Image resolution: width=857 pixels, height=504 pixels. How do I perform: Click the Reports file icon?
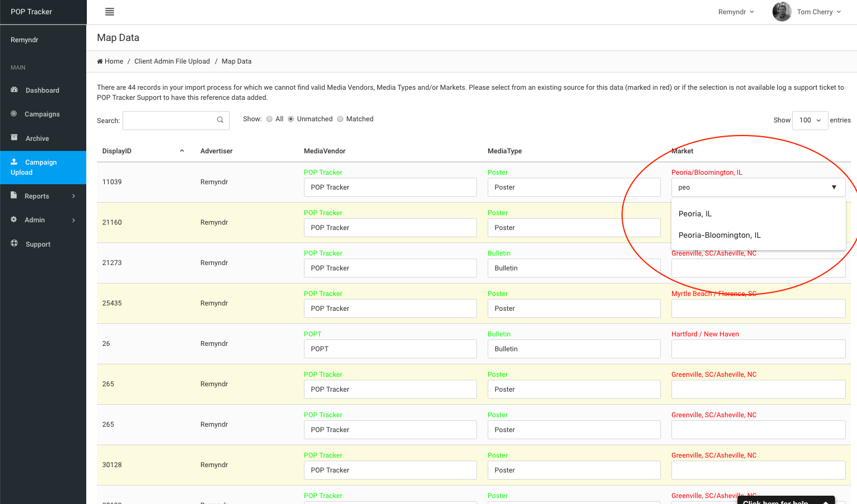coord(14,195)
